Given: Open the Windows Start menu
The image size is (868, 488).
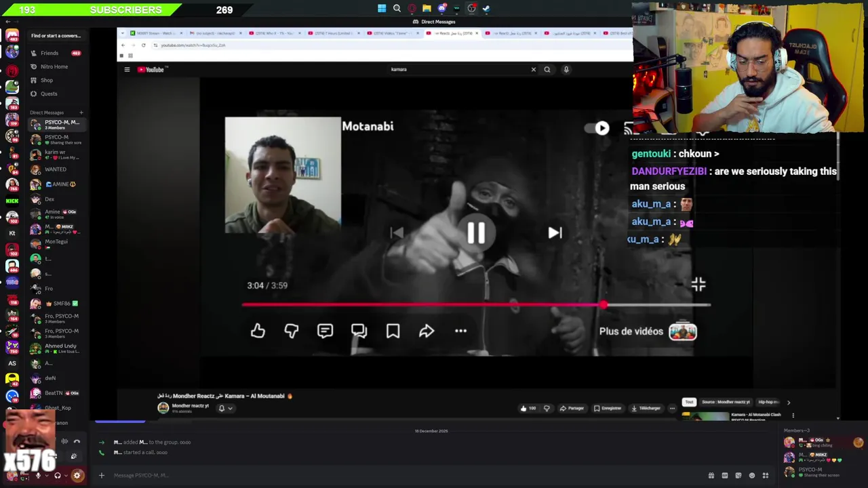Looking at the screenshot, I should (382, 9).
